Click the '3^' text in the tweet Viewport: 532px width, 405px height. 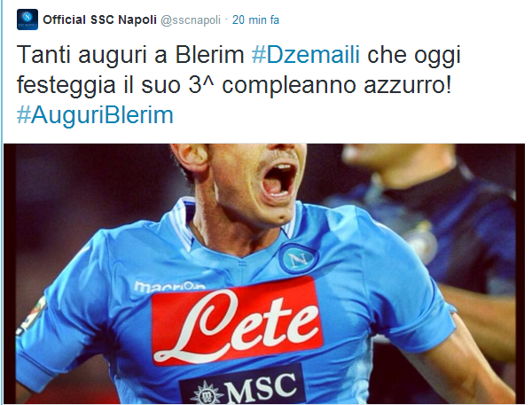(201, 84)
